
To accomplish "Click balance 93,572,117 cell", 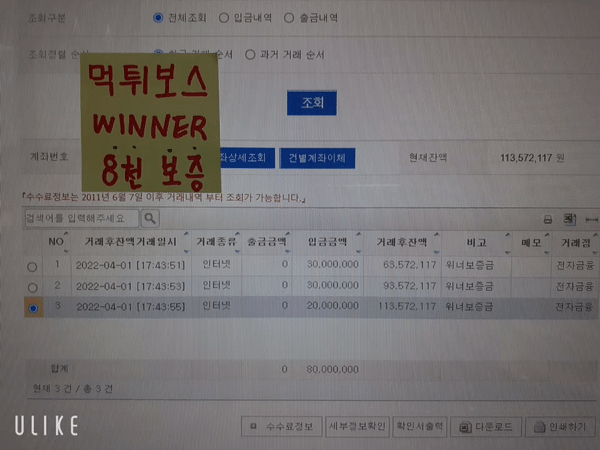I will point(409,286).
